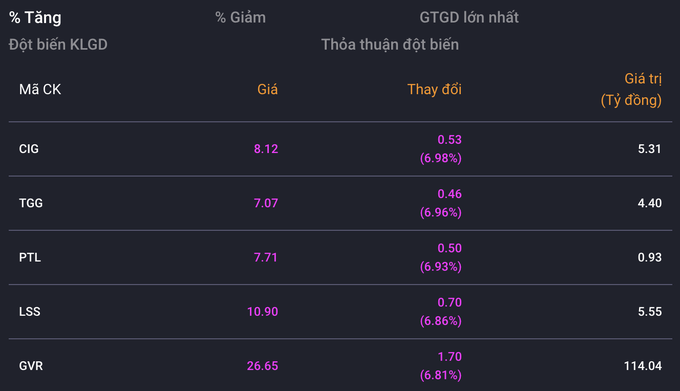The height and width of the screenshot is (391, 680).
Task: Sort by the Giá column header
Action: [x=267, y=89]
